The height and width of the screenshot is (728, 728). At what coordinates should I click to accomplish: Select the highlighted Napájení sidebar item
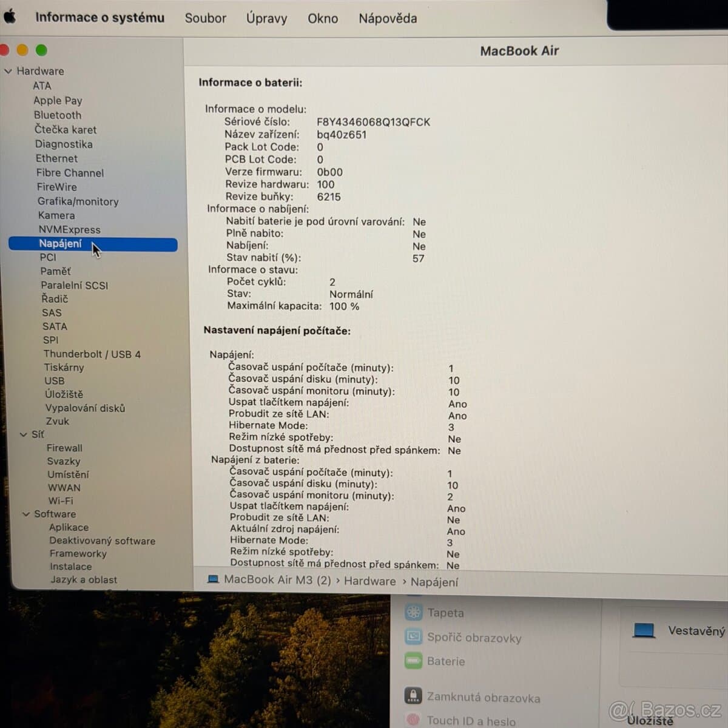tap(93, 244)
